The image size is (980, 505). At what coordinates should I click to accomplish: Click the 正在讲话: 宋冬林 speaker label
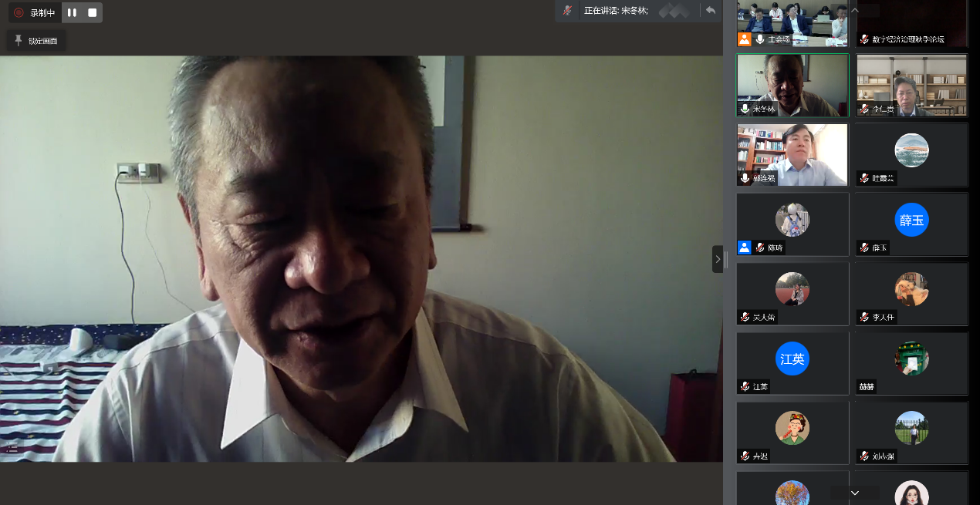pyautogui.click(x=616, y=11)
